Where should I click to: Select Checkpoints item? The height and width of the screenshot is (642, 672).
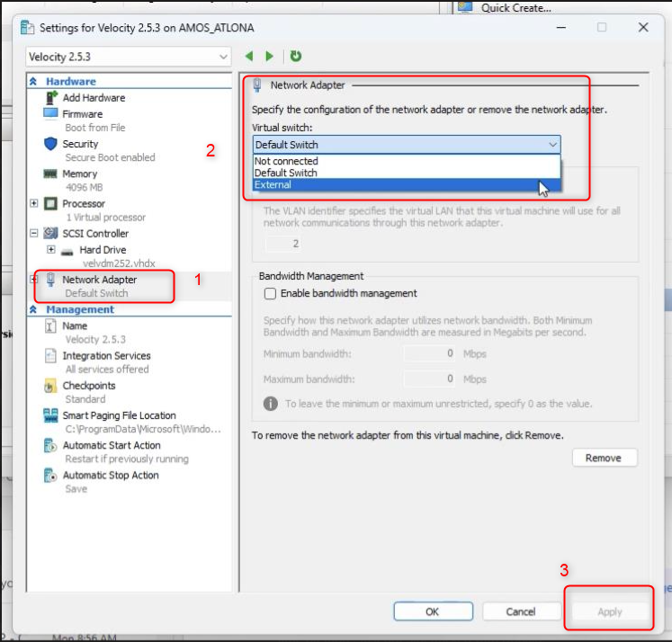89,386
